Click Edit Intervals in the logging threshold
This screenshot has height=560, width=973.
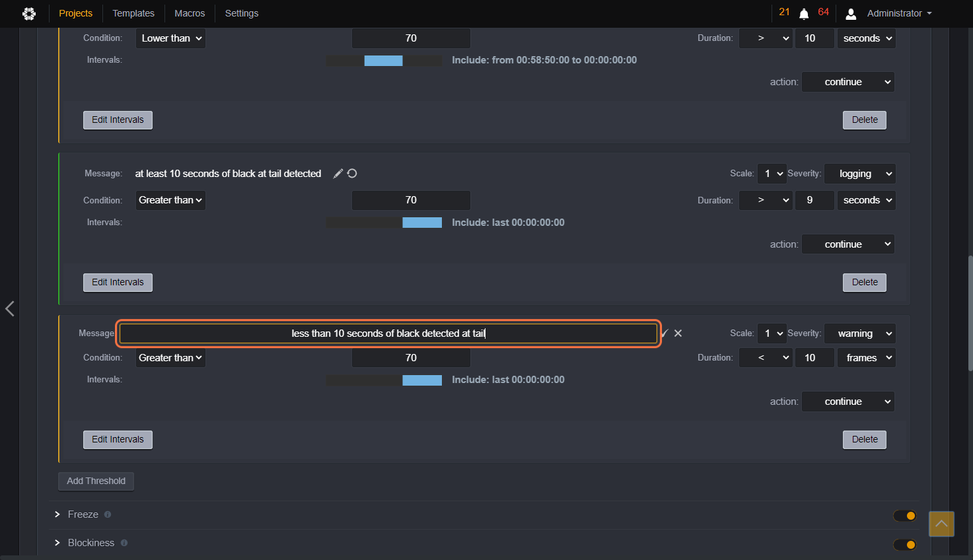[x=118, y=283]
